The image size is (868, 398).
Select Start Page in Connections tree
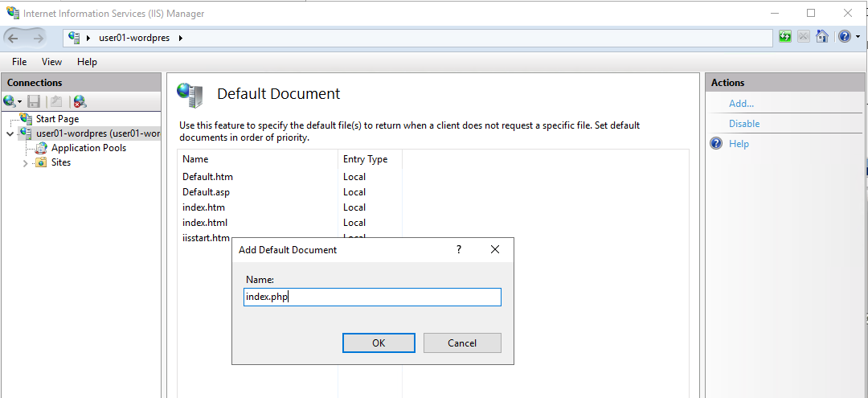point(57,118)
